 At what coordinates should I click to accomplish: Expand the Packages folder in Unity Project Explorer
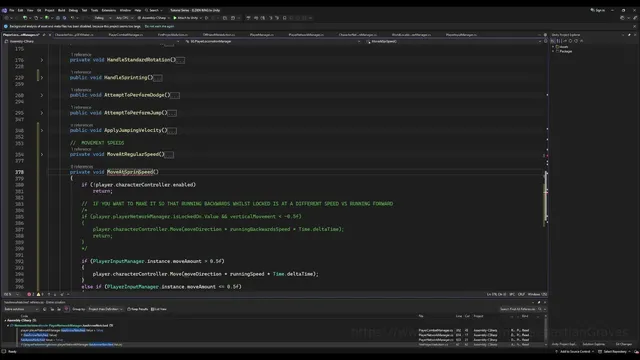click(553, 51)
